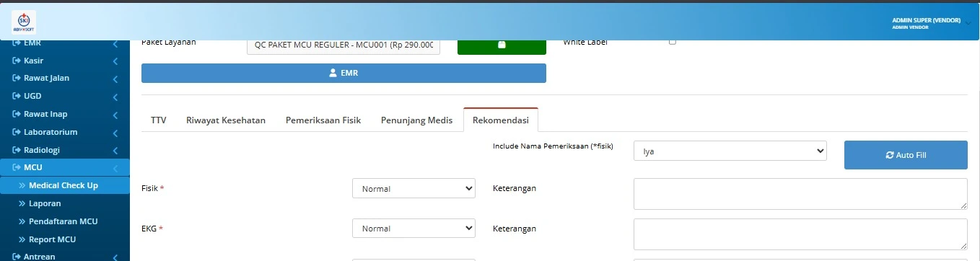Click the "Fisik *" label text

coord(153,188)
